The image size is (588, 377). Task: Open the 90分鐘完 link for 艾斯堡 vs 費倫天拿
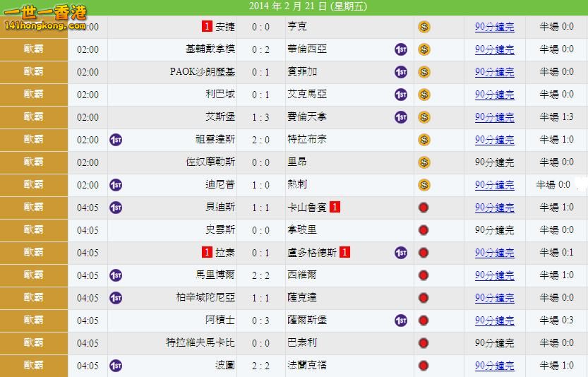click(494, 117)
